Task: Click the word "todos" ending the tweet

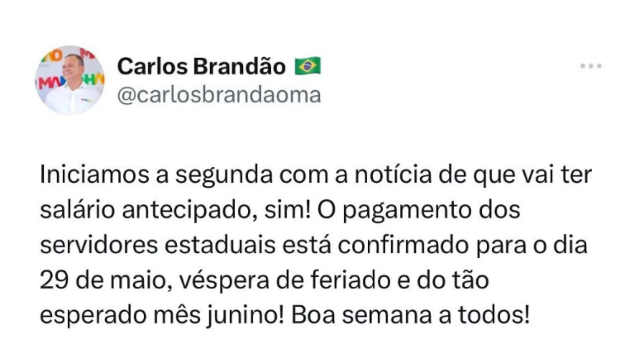Action: tap(491, 316)
